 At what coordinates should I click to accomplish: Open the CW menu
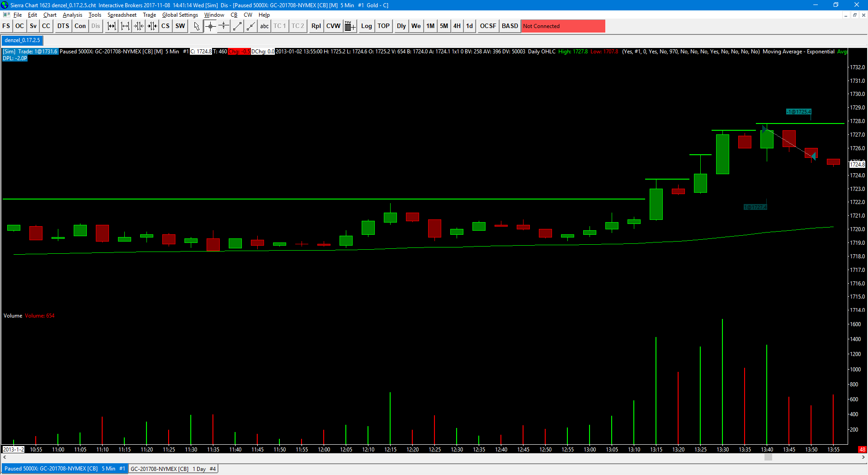pyautogui.click(x=248, y=15)
